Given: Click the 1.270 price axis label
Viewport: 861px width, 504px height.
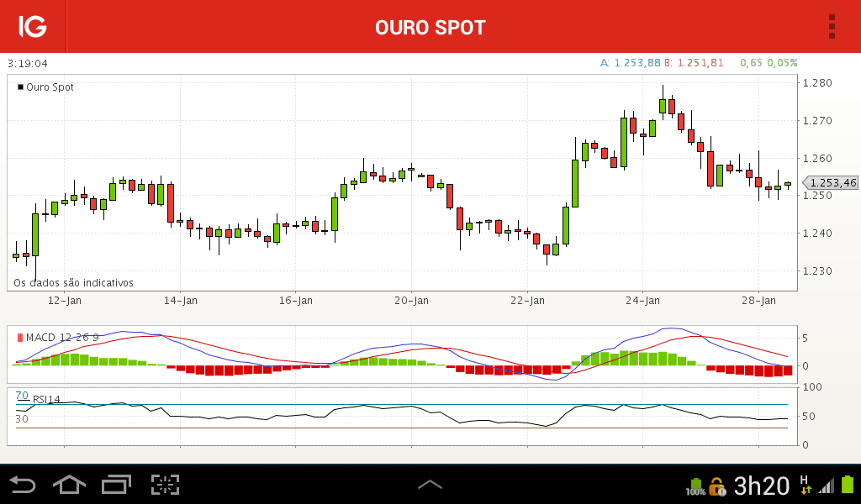Looking at the screenshot, I should click(817, 121).
